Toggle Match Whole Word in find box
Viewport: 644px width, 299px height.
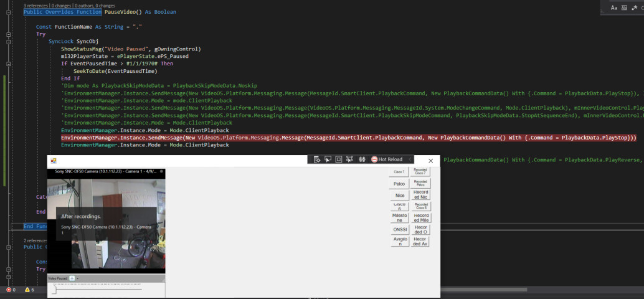(625, 7)
